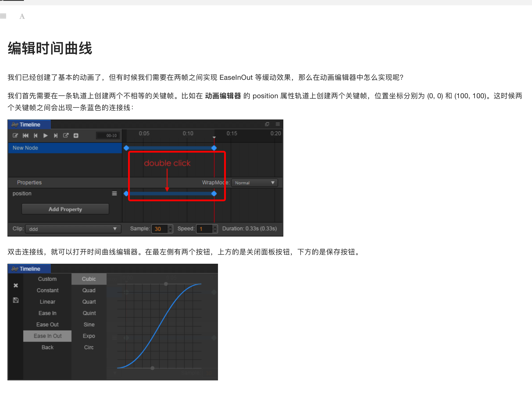The width and height of the screenshot is (532, 399).
Task: Open the position property hamburger menu
Action: pos(114,193)
